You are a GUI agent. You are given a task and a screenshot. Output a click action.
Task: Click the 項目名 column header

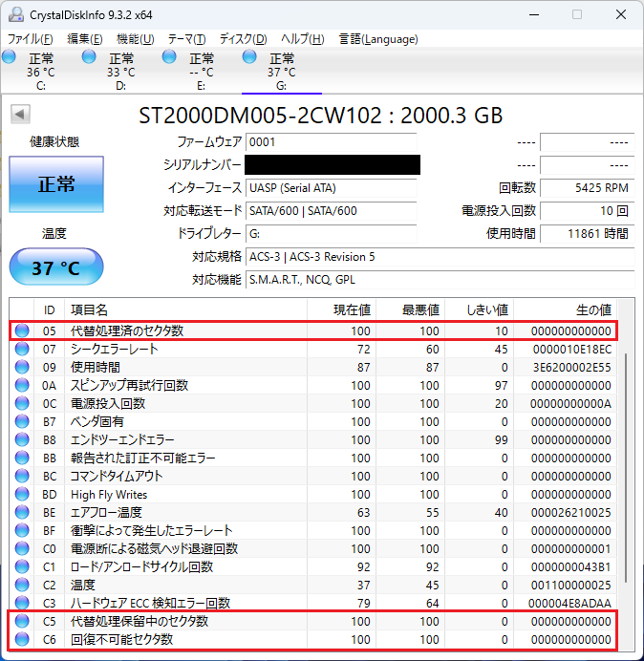[x=185, y=310]
